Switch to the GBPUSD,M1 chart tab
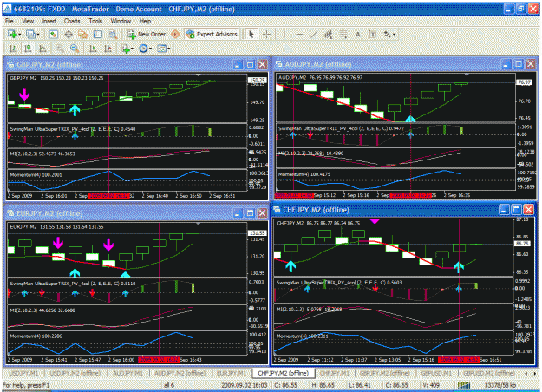This screenshot has height=392, width=542. (436, 373)
